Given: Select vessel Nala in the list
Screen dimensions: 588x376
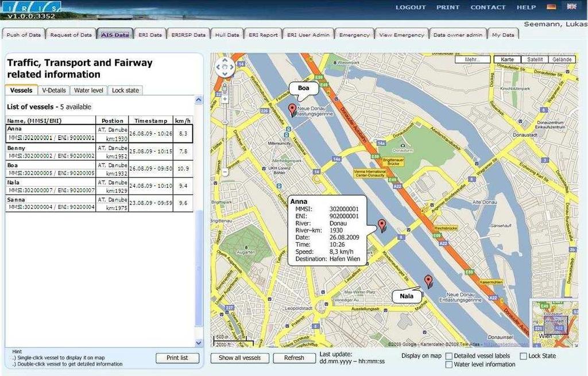Looking at the screenshot, I should 99,187.
